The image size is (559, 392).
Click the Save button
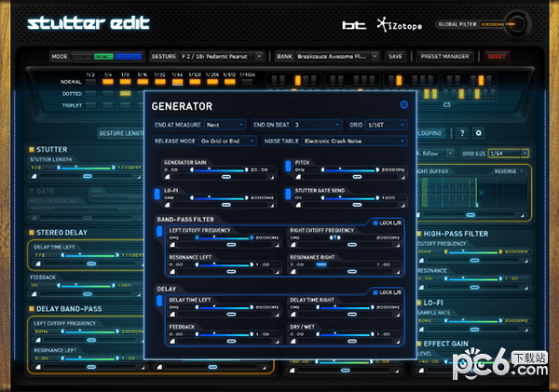click(395, 56)
